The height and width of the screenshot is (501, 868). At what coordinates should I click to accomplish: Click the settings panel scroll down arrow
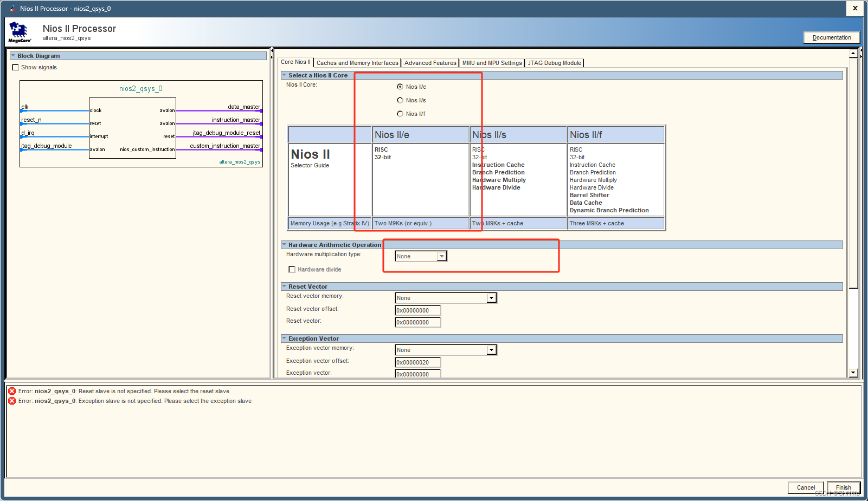point(853,373)
